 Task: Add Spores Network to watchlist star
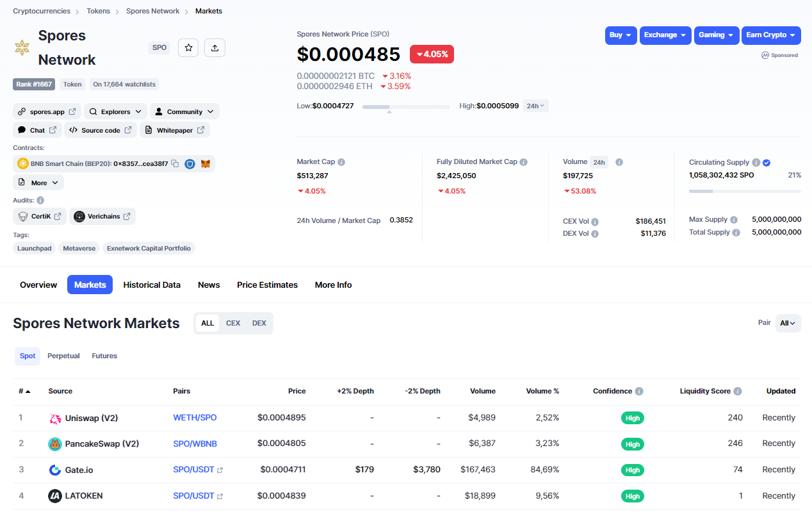pos(188,47)
